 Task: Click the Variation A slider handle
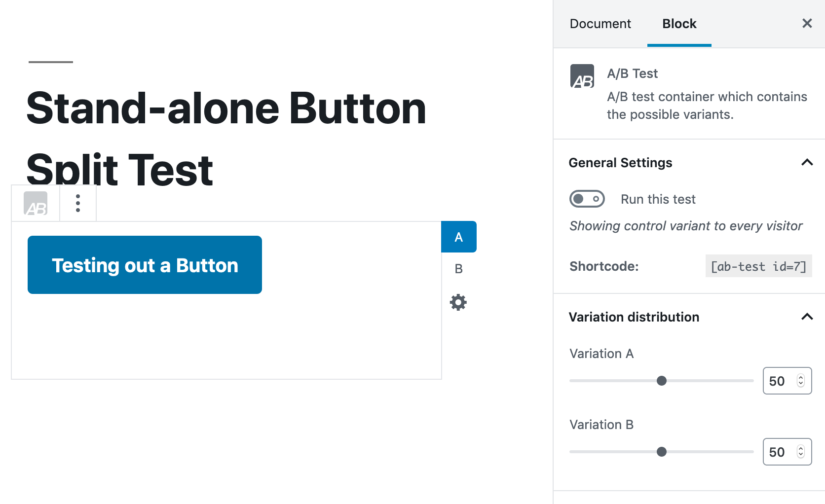point(662,381)
